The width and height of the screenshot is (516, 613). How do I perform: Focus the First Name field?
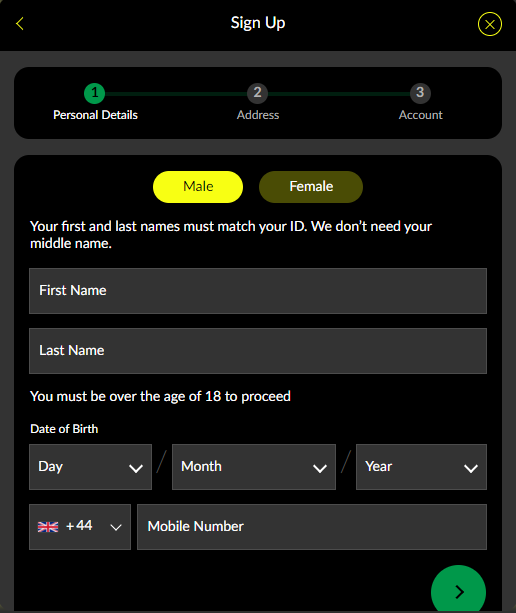pos(258,291)
